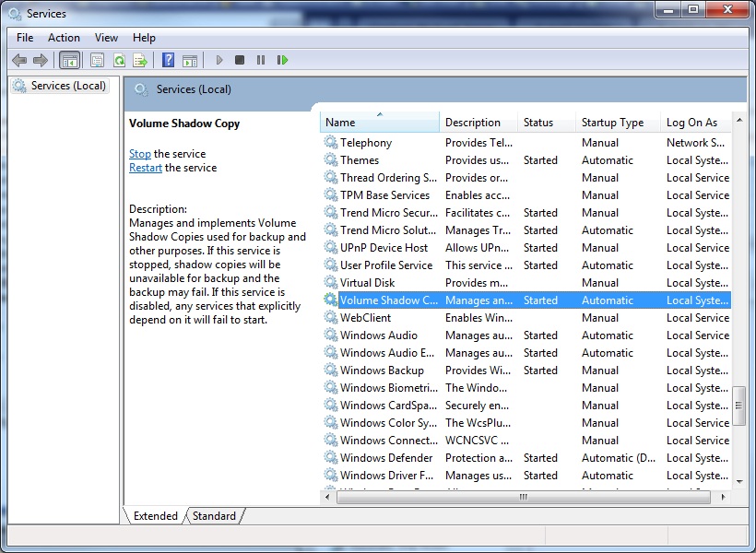Switch to the Standard tab
Screen dimensions: 756x553
214,516
